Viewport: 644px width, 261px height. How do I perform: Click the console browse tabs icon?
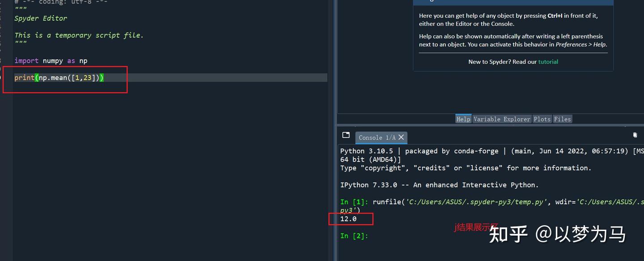point(346,135)
